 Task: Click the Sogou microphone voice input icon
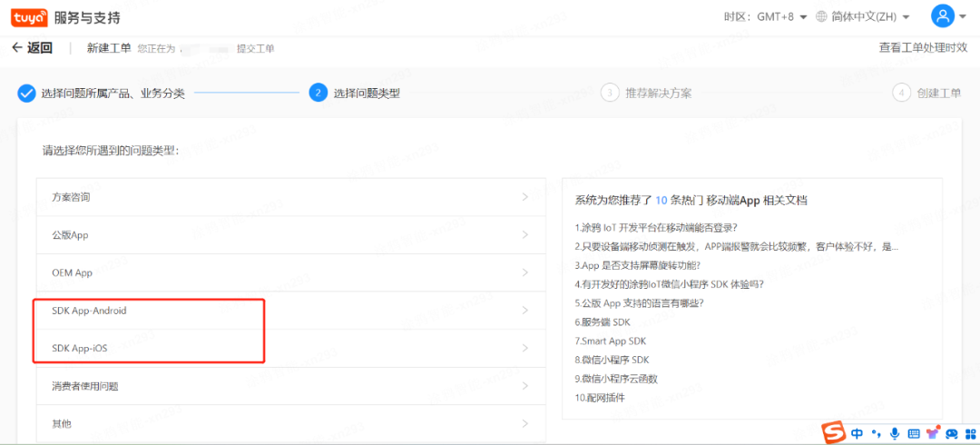click(895, 432)
